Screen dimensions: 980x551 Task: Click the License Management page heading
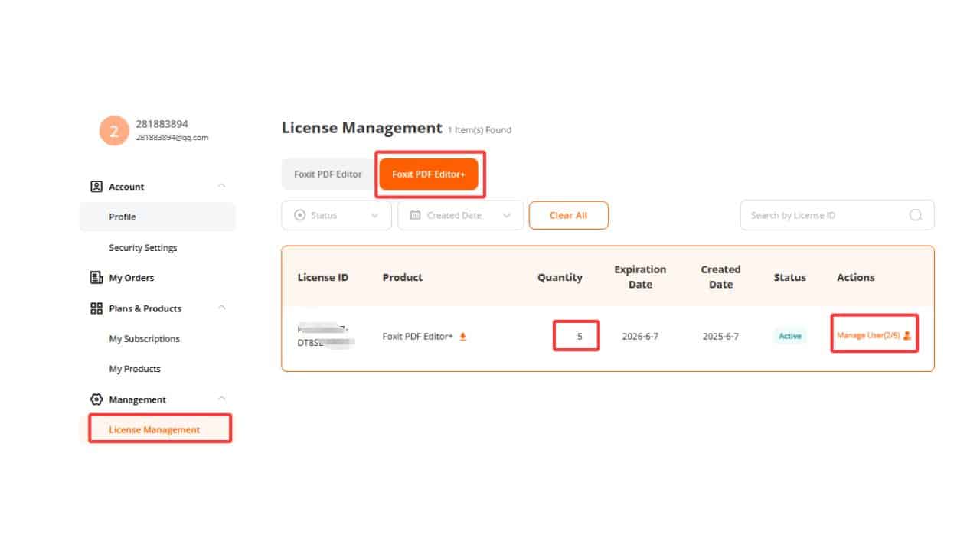click(362, 128)
